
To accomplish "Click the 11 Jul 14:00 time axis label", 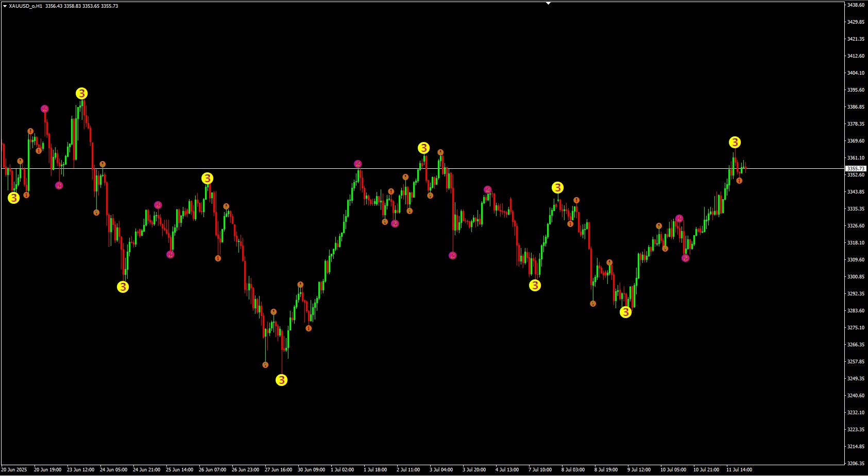I will point(739,470).
